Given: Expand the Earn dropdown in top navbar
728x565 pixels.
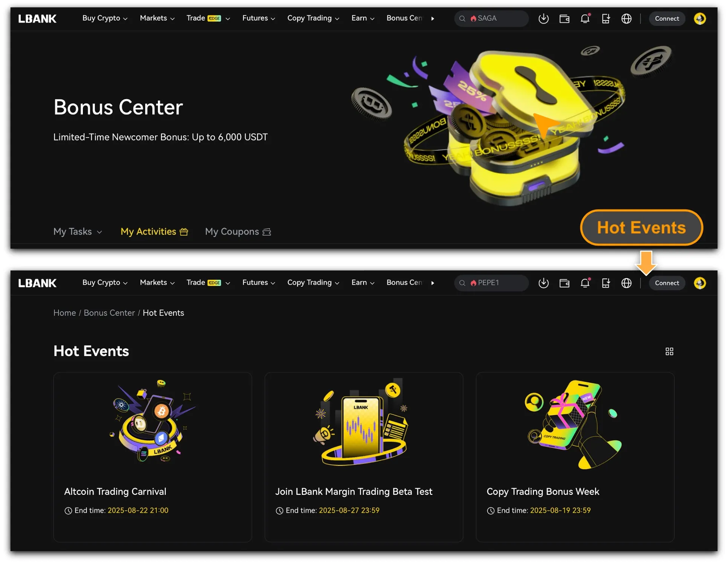Looking at the screenshot, I should tap(363, 18).
